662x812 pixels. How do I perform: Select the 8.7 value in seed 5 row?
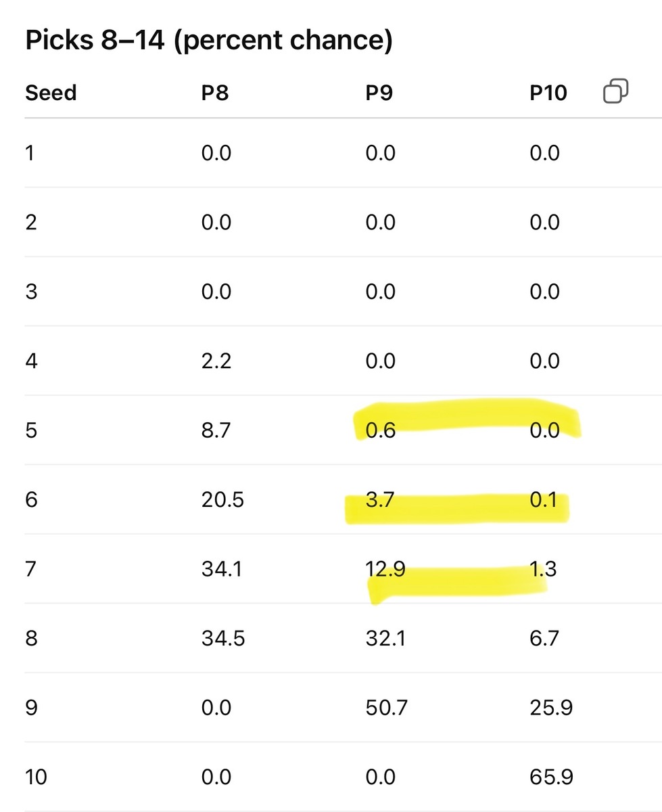pyautogui.click(x=216, y=430)
